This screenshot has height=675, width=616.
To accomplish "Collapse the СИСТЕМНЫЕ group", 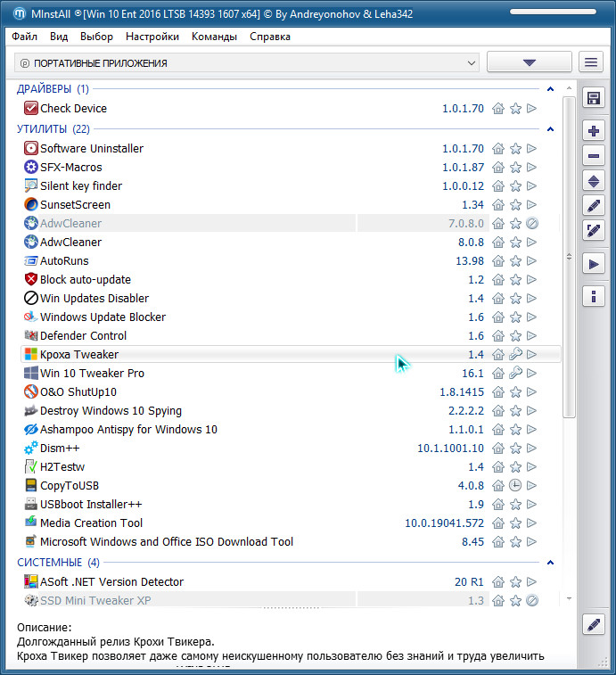I will [550, 563].
